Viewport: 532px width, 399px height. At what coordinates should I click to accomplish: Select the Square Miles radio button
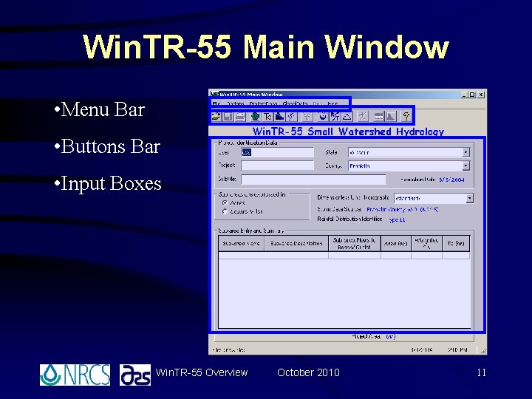[225, 211]
